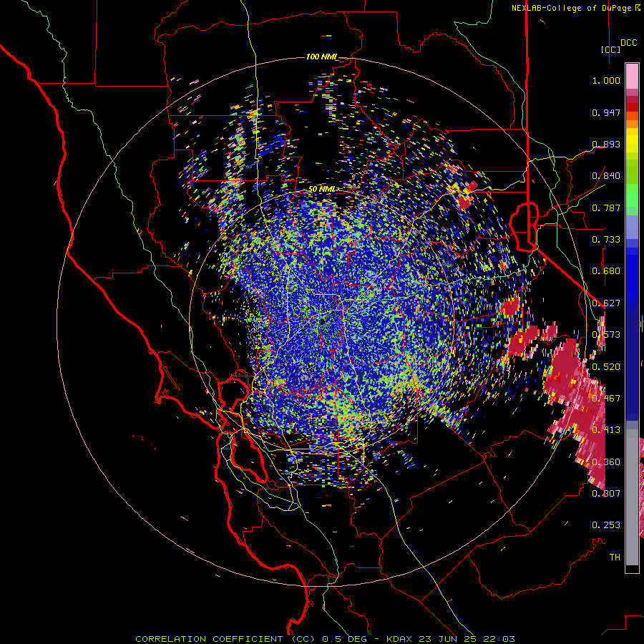644x644 pixels.
Task: Select the 0.680 value on the color scale
Action: (x=606, y=271)
